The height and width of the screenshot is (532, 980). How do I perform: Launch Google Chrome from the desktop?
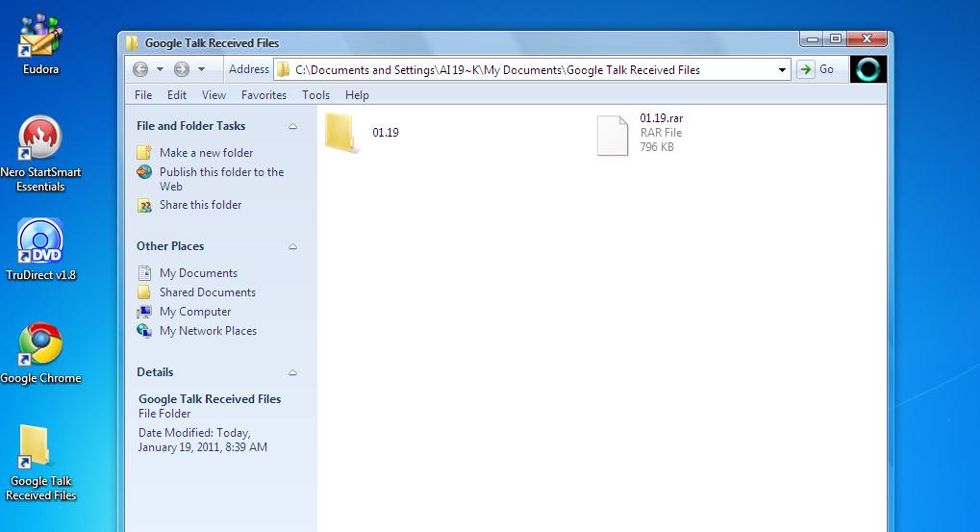(x=40, y=344)
